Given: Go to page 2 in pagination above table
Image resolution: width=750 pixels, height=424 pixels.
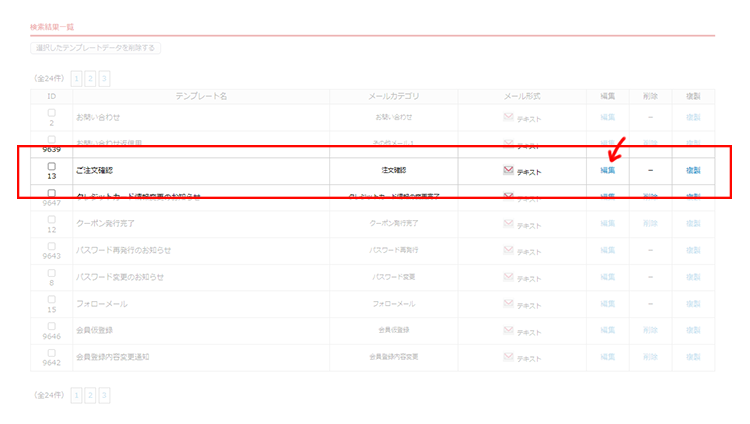Looking at the screenshot, I should (x=90, y=78).
